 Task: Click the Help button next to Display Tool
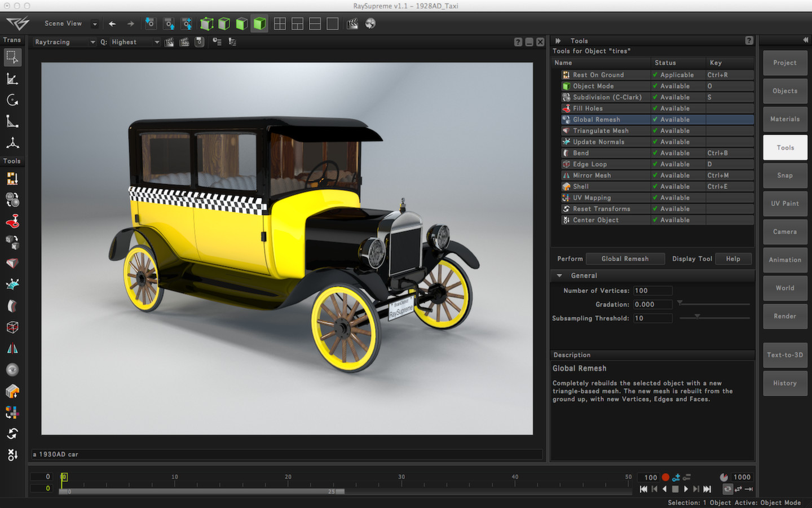click(733, 259)
